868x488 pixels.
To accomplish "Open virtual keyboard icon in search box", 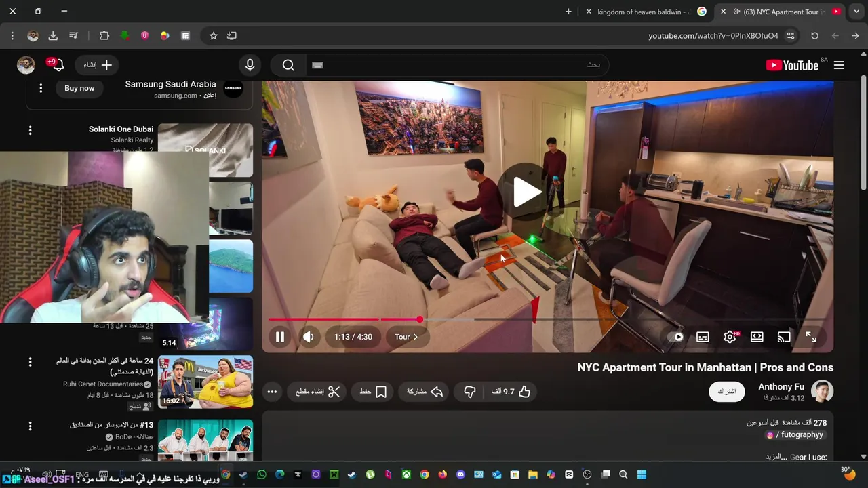I will click(317, 65).
